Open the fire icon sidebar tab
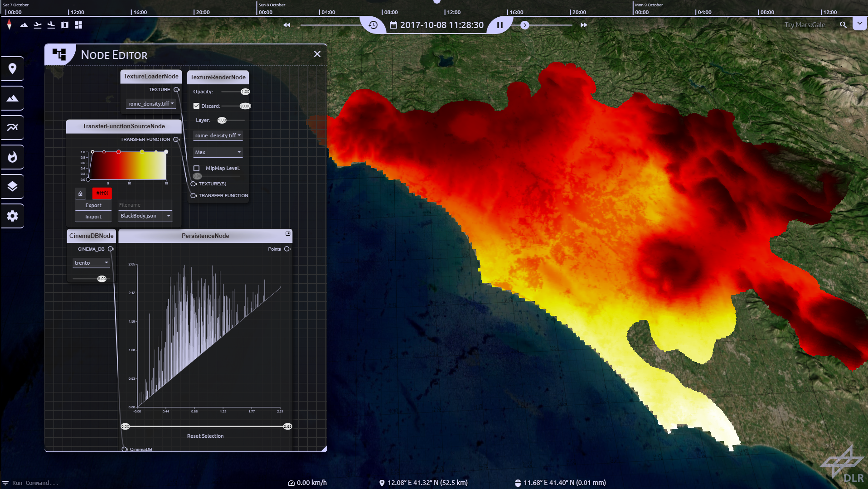 pyautogui.click(x=12, y=157)
